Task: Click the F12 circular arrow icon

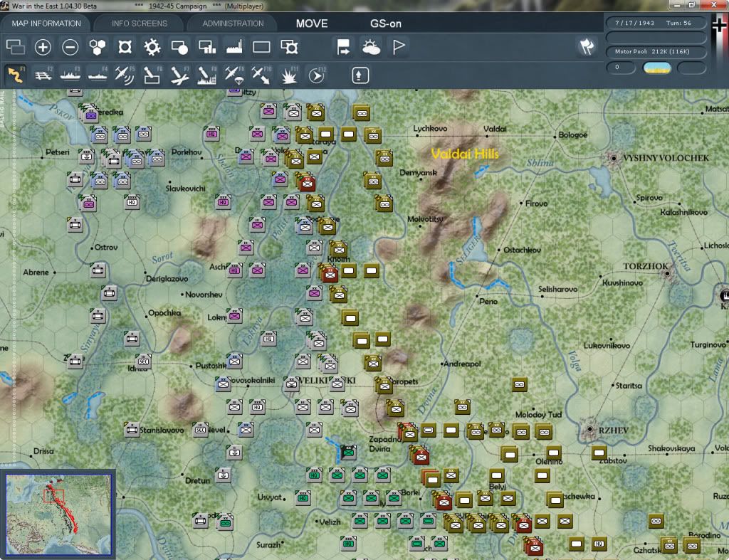Action: click(x=317, y=75)
